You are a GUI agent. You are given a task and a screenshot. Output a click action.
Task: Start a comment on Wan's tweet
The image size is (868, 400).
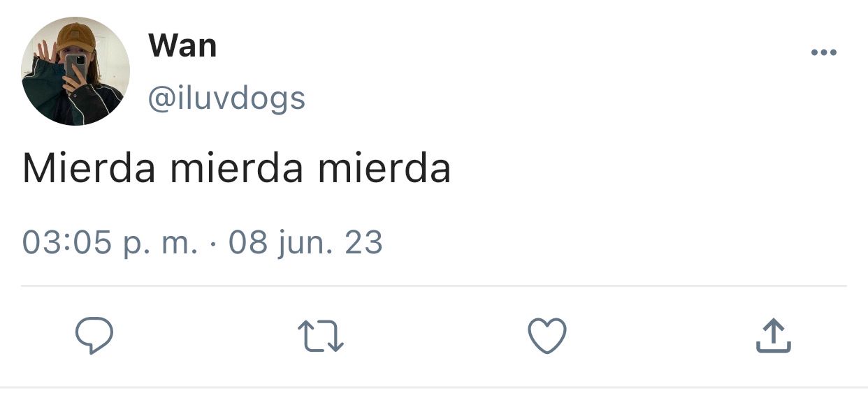(x=94, y=336)
